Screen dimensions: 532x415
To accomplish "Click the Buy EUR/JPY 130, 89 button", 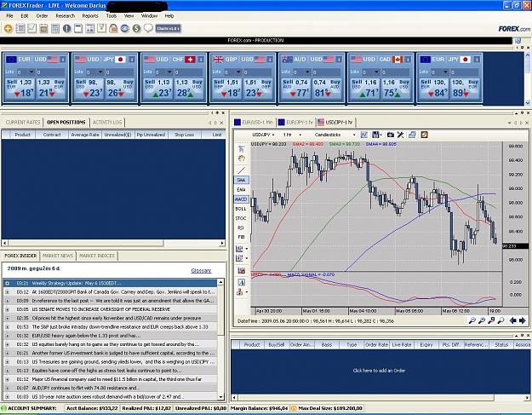I will point(465,89).
